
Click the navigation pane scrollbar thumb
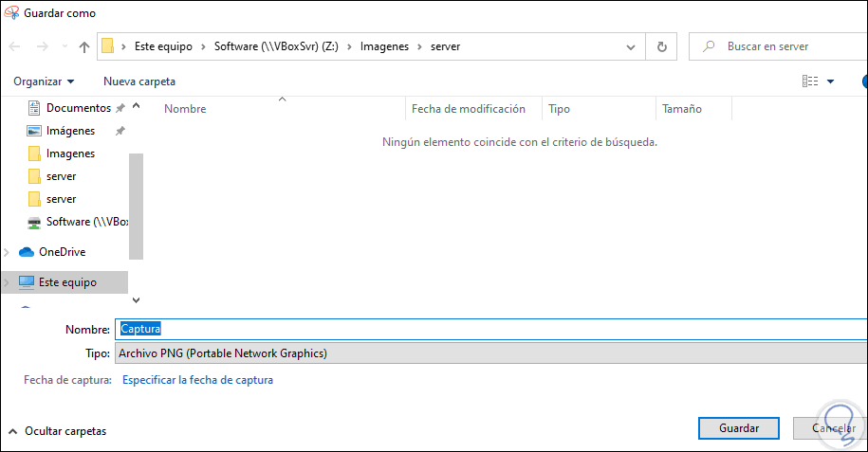click(137, 207)
